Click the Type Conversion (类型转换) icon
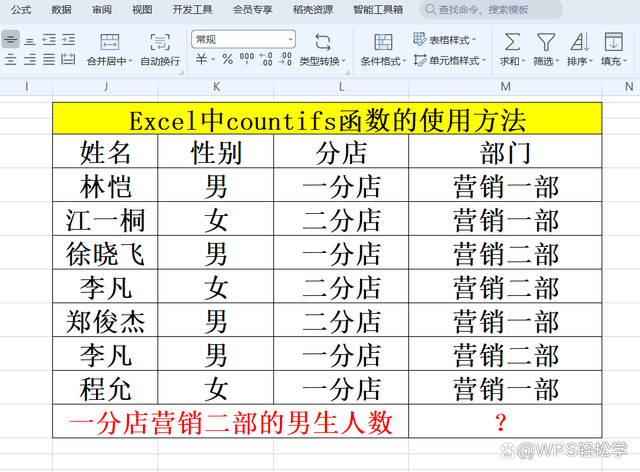Screen dimensions: 640x472 click(322, 43)
